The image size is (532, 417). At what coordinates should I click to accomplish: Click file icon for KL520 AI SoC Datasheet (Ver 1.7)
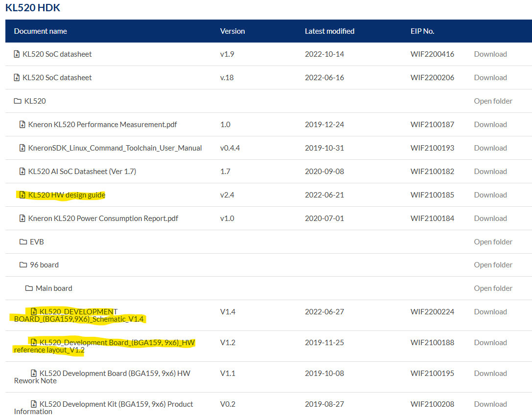click(23, 171)
